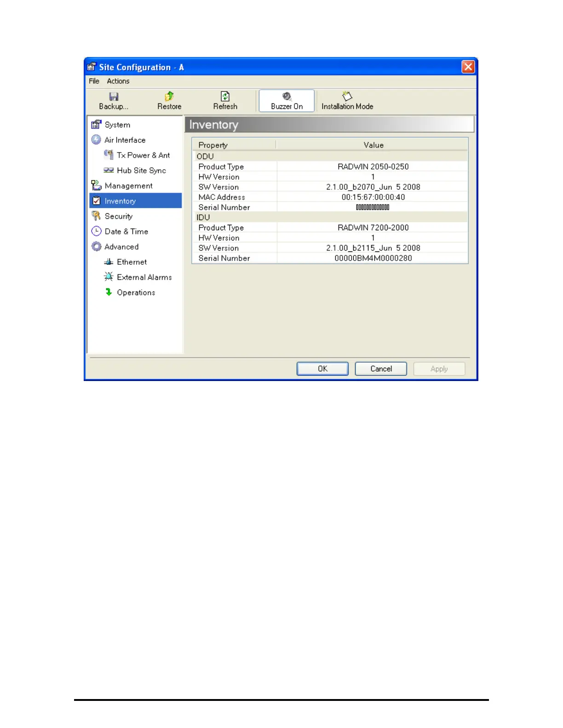Open the Security settings page
The width and height of the screenshot is (563, 728).
(119, 216)
